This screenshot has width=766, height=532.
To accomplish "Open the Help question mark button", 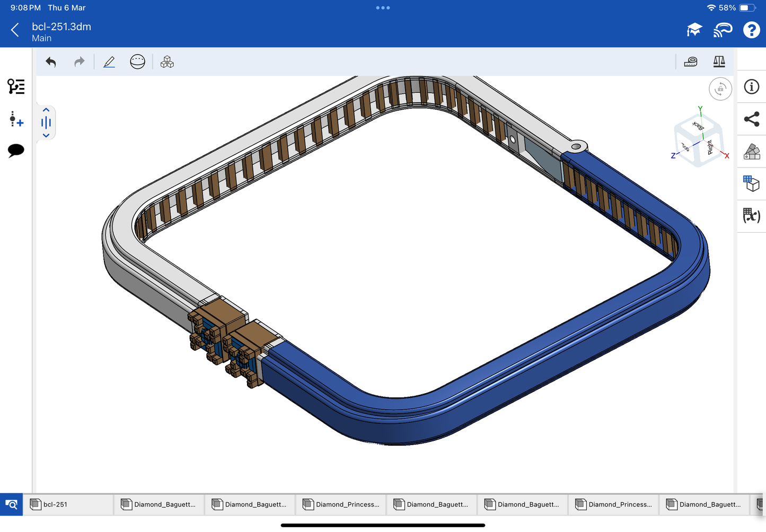I will pyautogui.click(x=751, y=30).
